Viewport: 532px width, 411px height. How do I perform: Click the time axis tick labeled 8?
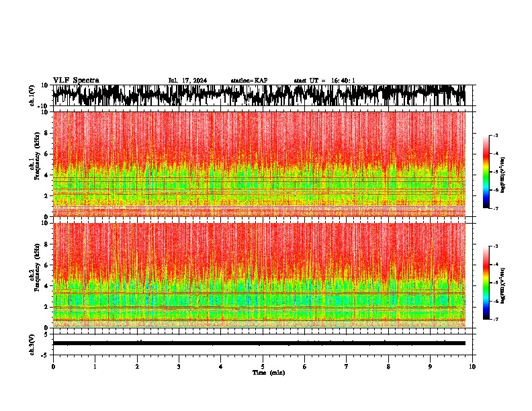(x=388, y=367)
